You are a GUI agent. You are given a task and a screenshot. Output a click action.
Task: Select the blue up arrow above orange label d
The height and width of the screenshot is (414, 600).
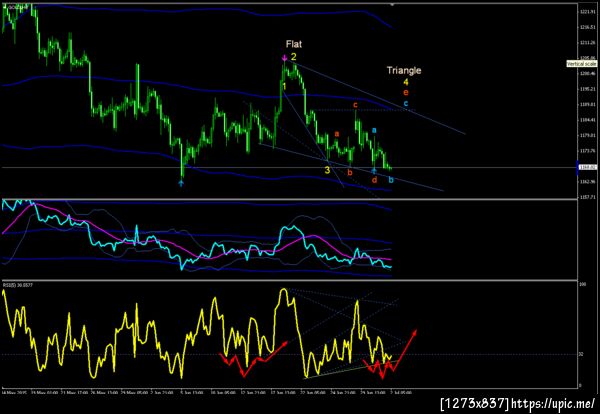coord(374,171)
